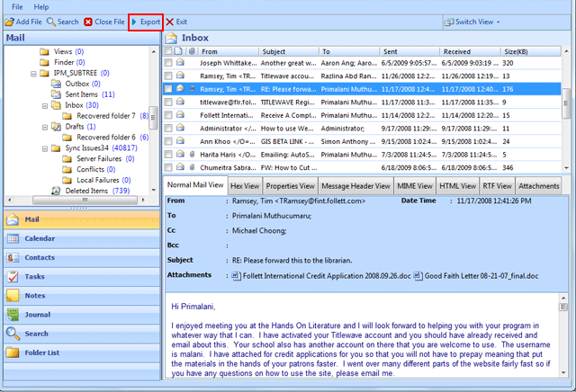The image size is (576, 392).
Task: Click the Switch View icon
Action: click(x=449, y=22)
